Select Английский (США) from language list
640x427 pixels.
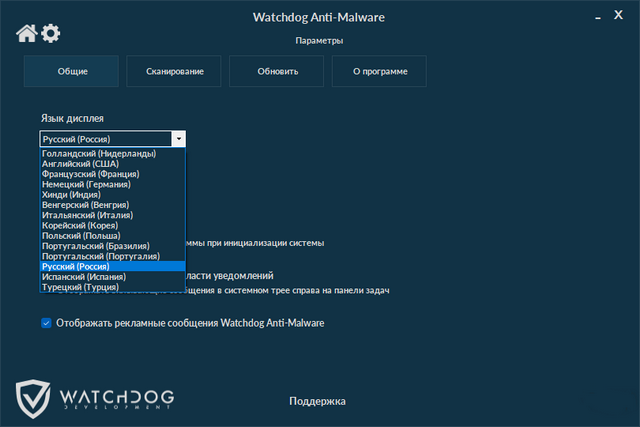[x=81, y=164]
